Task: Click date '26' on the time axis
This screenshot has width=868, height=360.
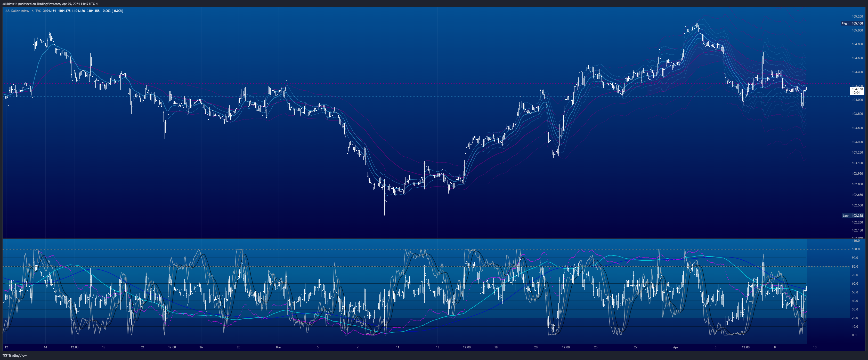Action: [201, 347]
